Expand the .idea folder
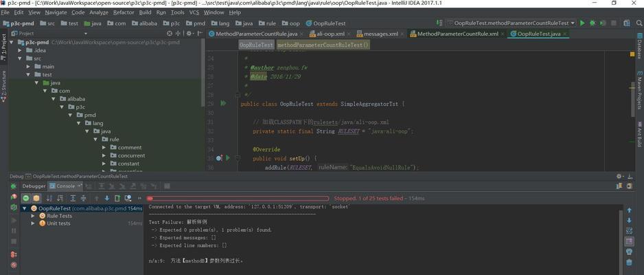The height and width of the screenshot is (275, 644). click(20, 50)
